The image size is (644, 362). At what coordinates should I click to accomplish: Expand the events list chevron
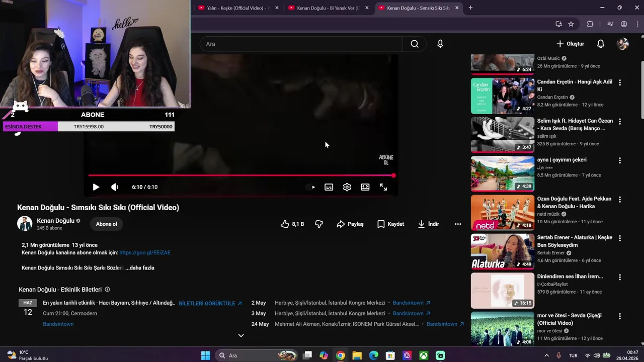click(x=241, y=335)
